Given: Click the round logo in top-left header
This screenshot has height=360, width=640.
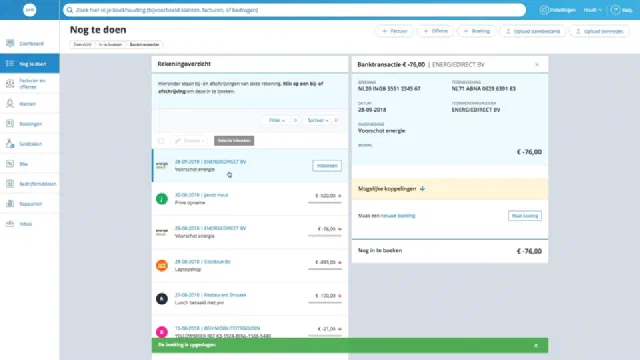Looking at the screenshot, I should (x=29, y=10).
